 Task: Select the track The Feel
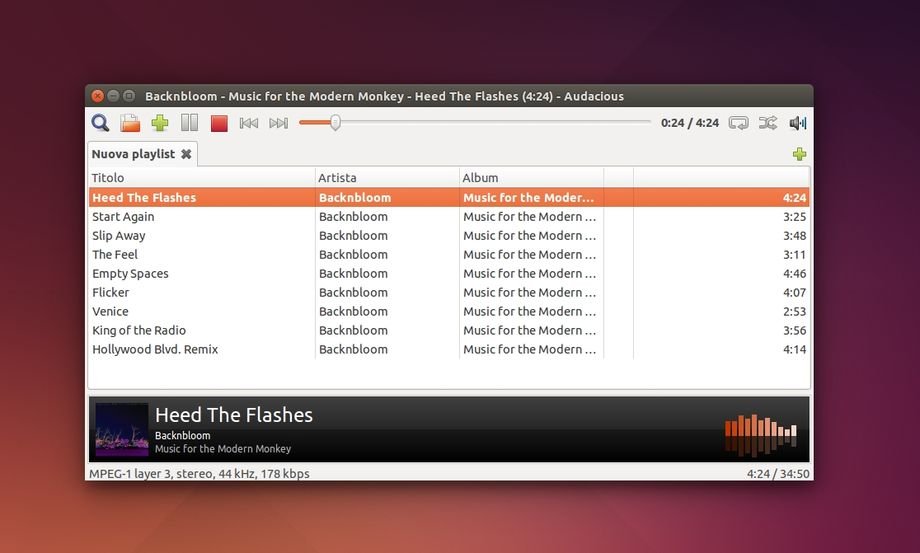coord(449,255)
